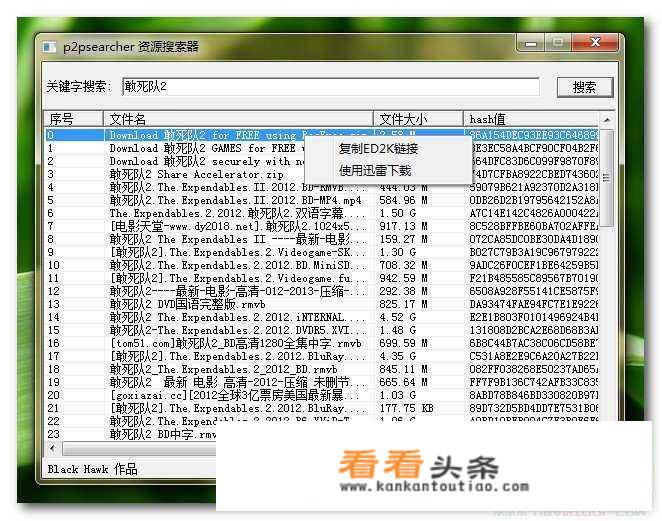Click hash cell starting with FF7F9B136C
The image size is (662, 521).
pos(534,383)
